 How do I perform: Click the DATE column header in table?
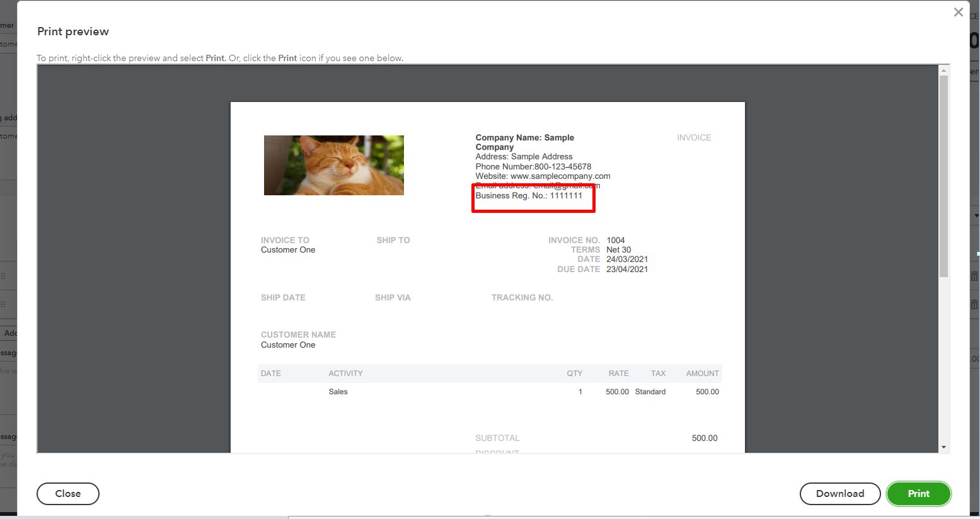tap(271, 374)
